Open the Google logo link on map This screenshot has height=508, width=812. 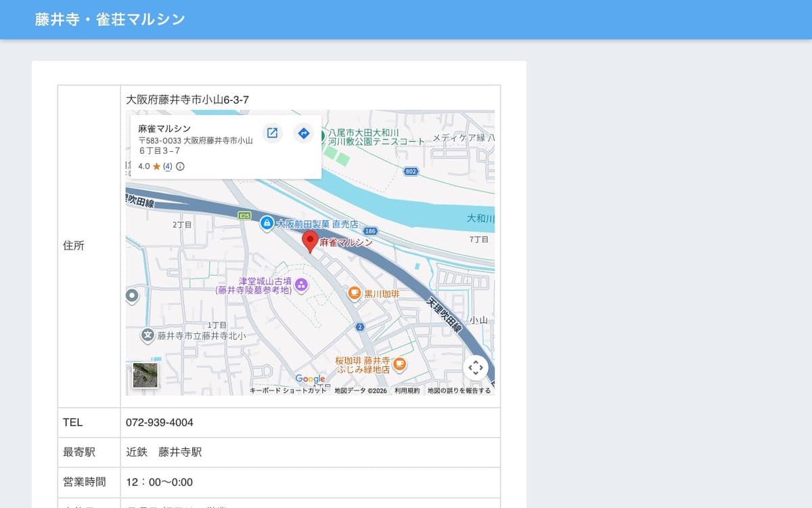click(311, 379)
